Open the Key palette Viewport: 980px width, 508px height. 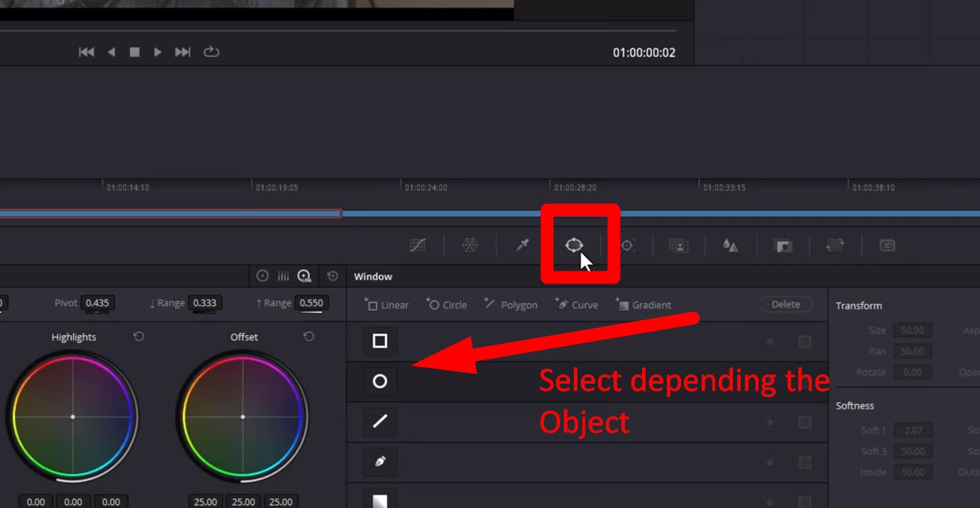(782, 245)
